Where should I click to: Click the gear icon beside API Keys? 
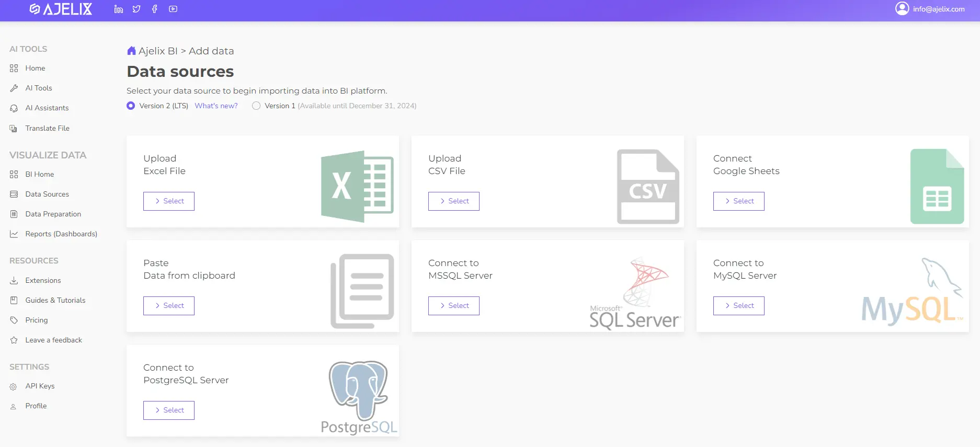[x=14, y=386]
